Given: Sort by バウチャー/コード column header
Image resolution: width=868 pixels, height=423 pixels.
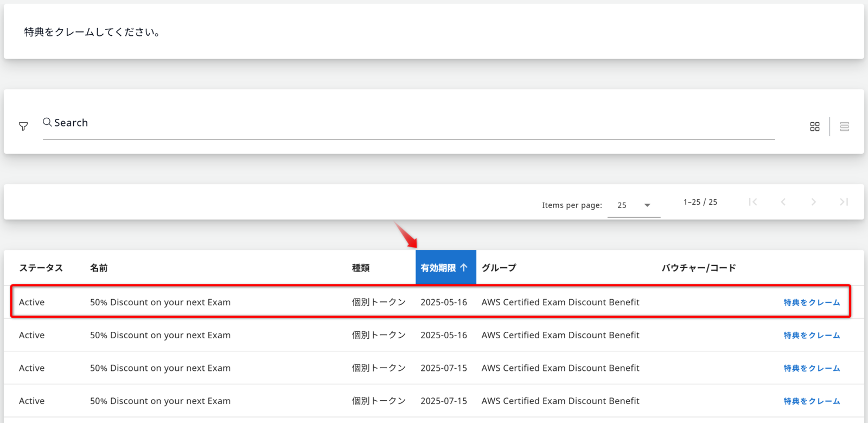Looking at the screenshot, I should click(x=699, y=268).
